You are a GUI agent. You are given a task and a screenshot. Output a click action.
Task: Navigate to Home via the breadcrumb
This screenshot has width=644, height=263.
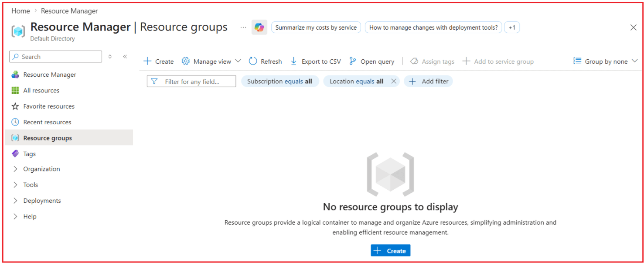tap(20, 10)
